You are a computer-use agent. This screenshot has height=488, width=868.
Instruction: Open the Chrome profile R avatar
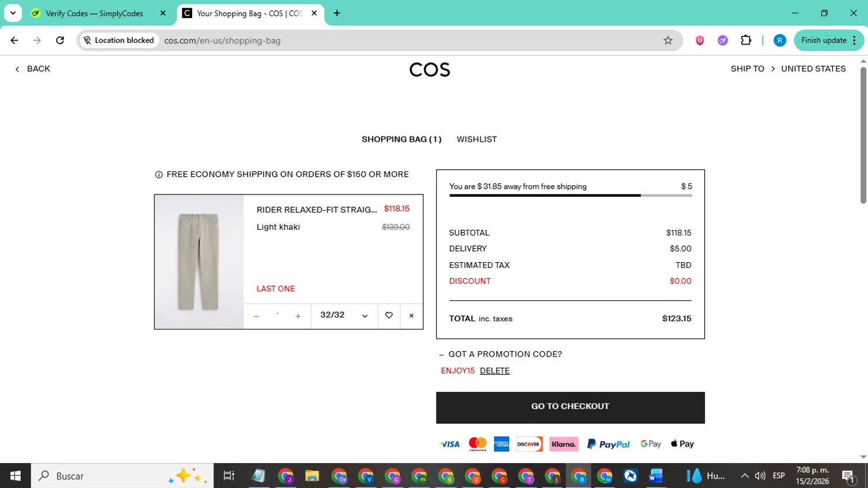tap(779, 41)
